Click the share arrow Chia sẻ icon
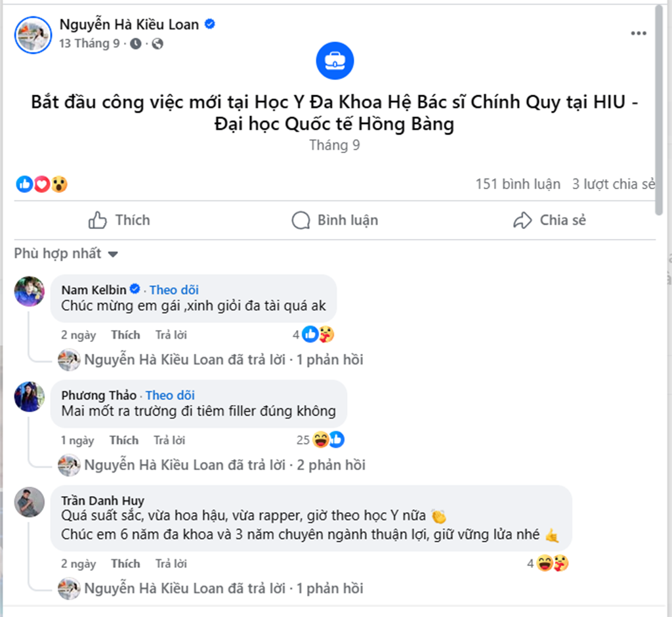The height and width of the screenshot is (617, 672). (x=522, y=220)
